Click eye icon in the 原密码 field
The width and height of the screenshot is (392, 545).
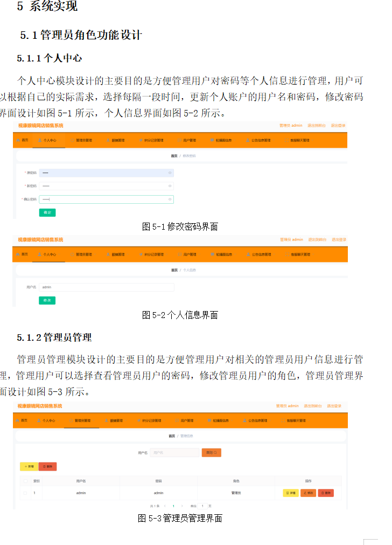[x=170, y=173]
